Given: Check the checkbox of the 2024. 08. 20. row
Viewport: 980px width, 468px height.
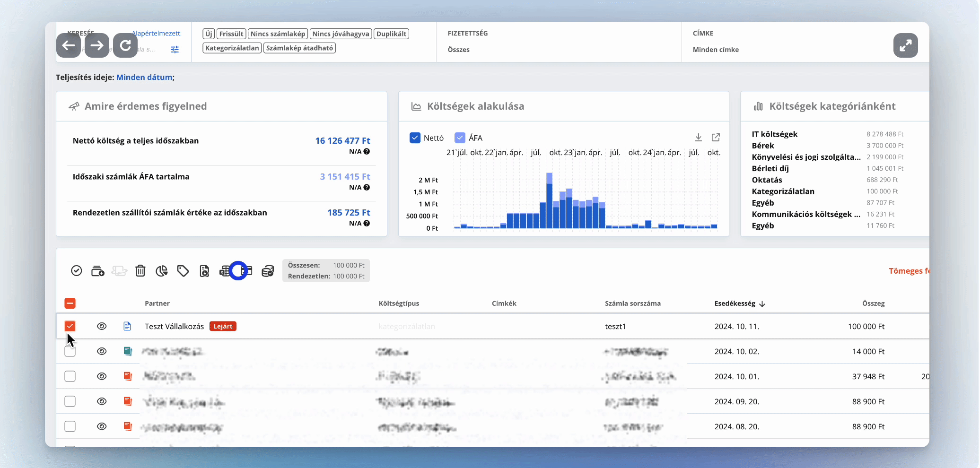Looking at the screenshot, I should (x=70, y=426).
